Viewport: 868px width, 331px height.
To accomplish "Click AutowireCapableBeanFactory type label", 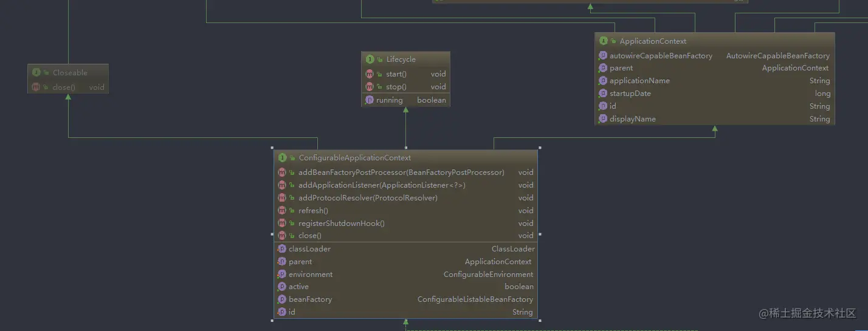I will coord(778,56).
